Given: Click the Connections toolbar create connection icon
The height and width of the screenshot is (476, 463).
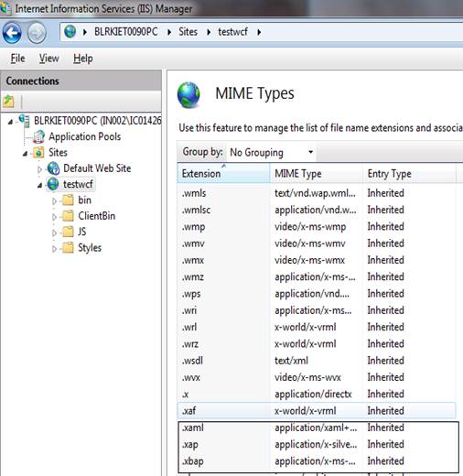Looking at the screenshot, I should click(x=8, y=102).
